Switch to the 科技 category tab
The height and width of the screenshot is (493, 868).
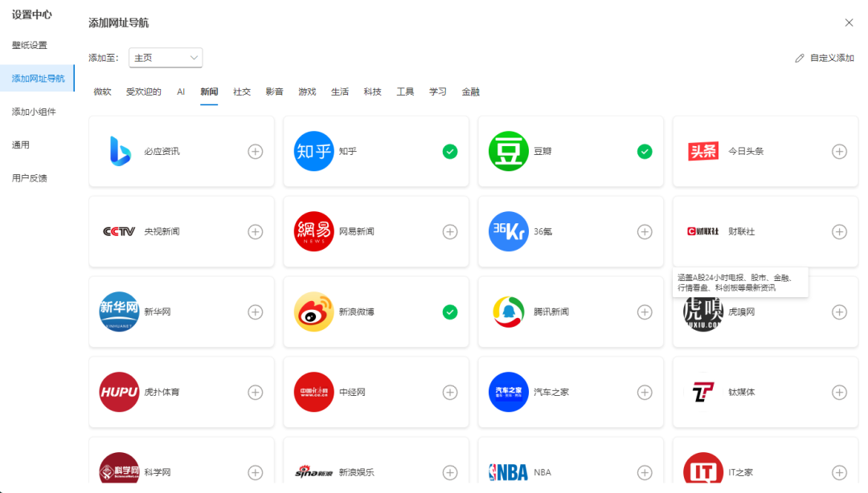(x=373, y=92)
